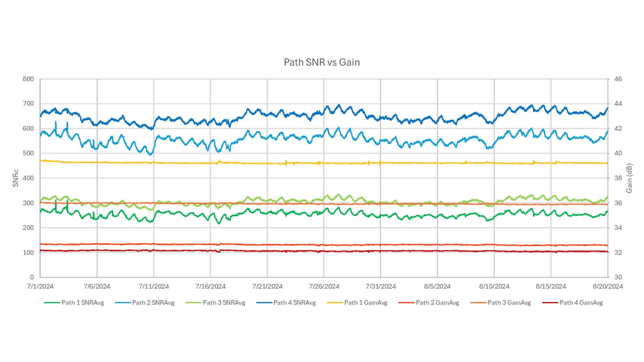Select the 7/16/2024 date axis label

(210, 287)
